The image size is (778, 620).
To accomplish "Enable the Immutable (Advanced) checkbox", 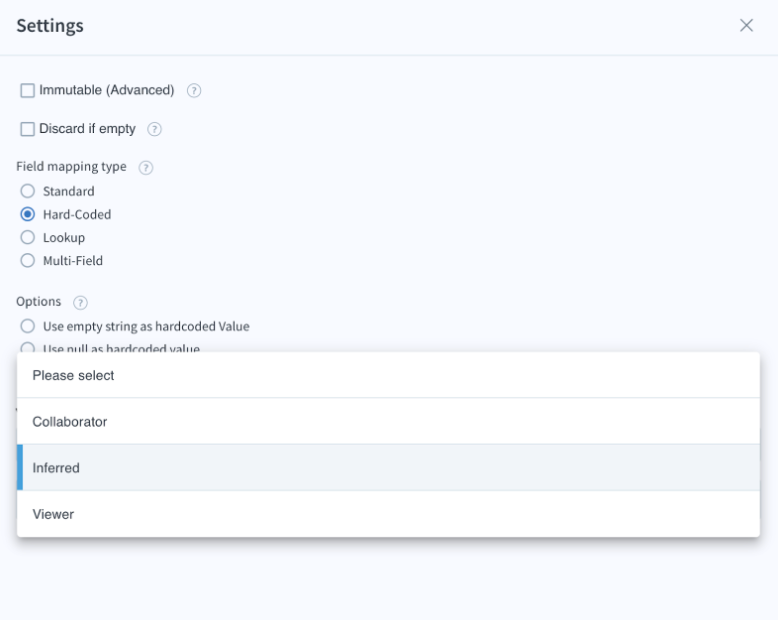I will (27, 90).
